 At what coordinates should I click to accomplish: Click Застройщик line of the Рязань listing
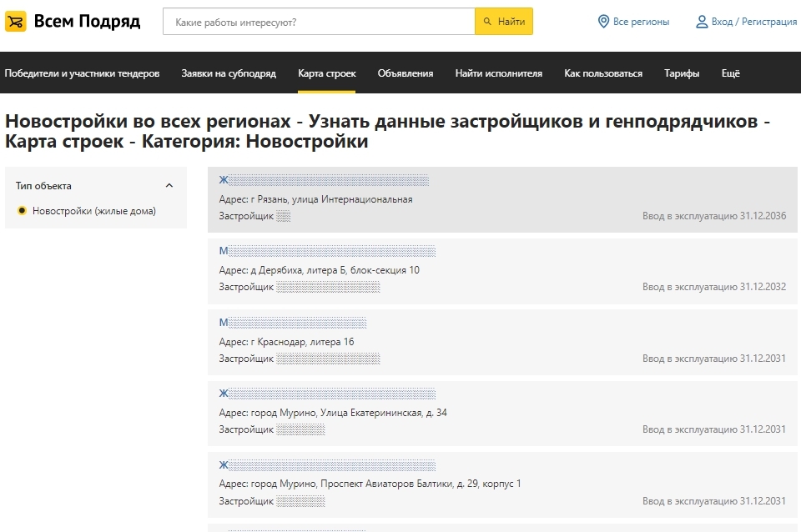(x=255, y=216)
